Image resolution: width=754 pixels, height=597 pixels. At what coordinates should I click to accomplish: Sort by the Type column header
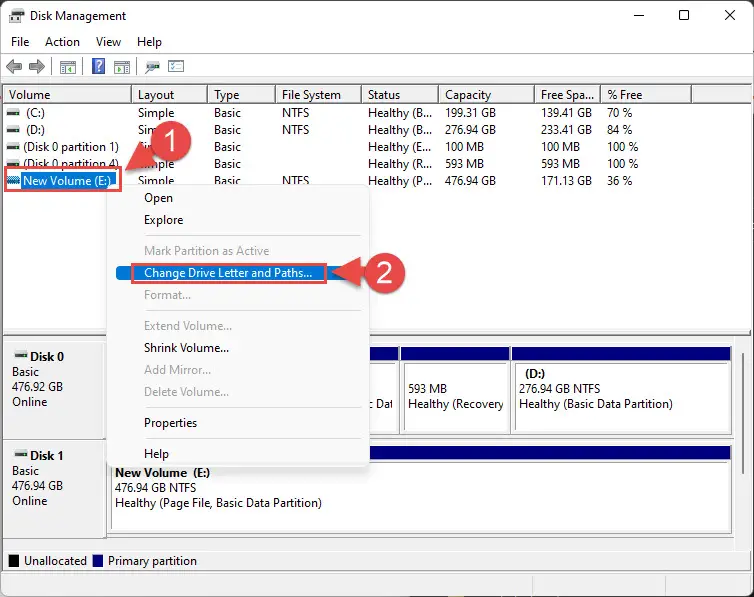point(242,95)
